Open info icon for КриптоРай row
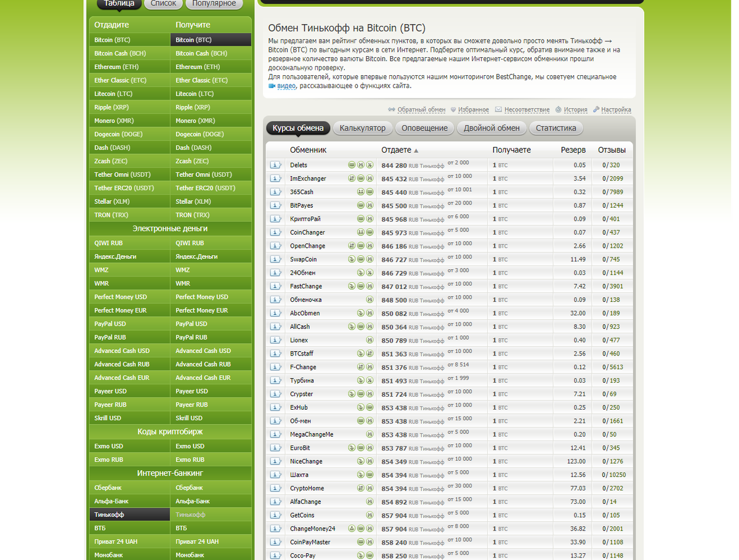Viewport: 739px width, 560px height. [x=276, y=219]
